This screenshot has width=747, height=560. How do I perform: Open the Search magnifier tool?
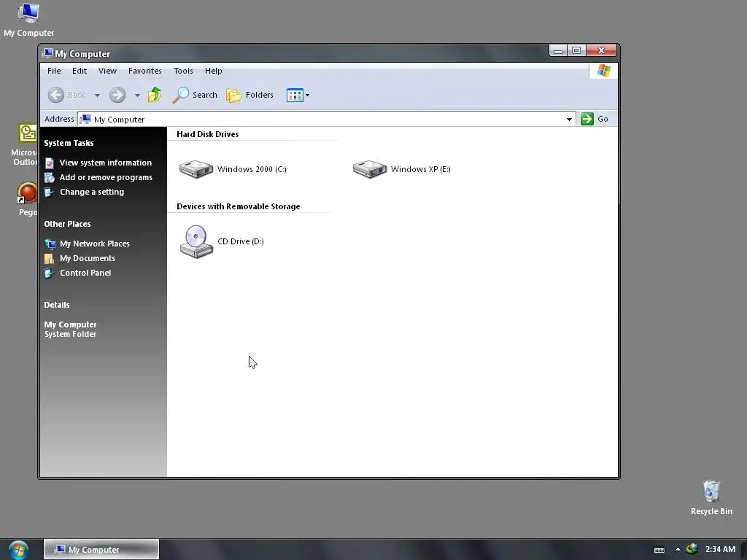coord(181,95)
